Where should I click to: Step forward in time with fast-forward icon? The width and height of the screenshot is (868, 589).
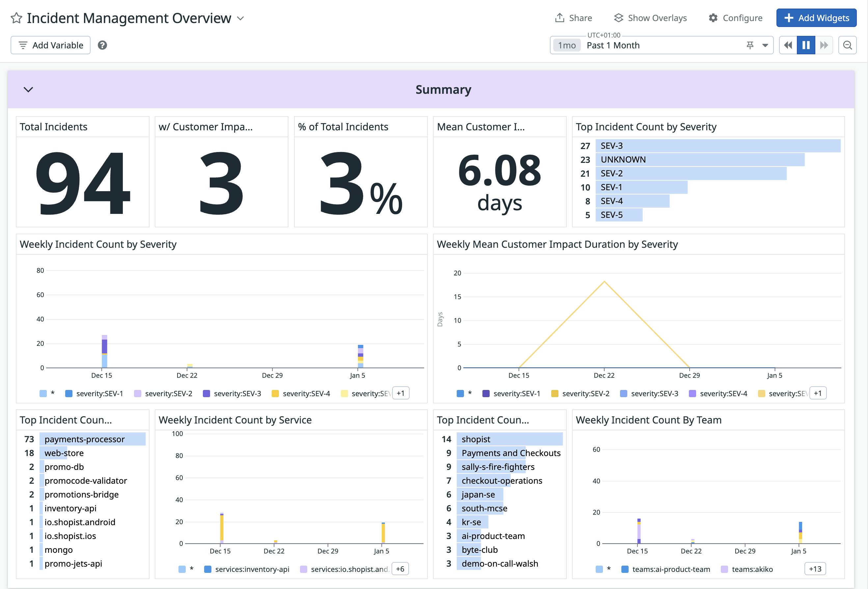(x=824, y=45)
